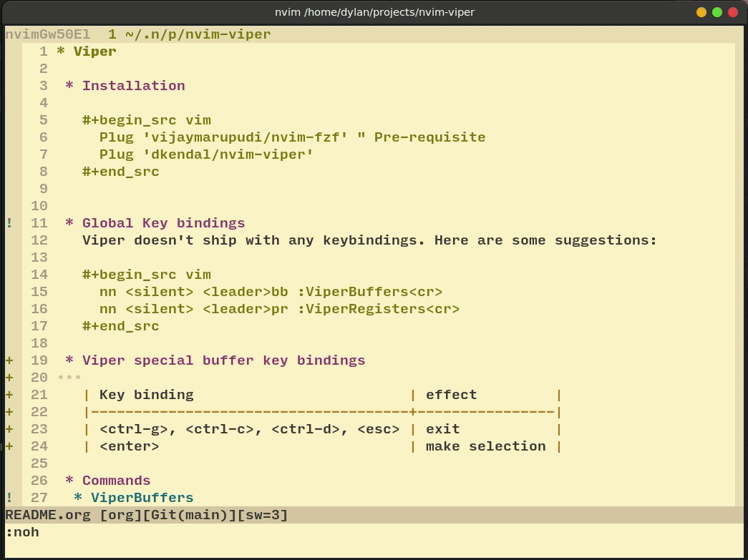Click '#+end_src' on line 17
The width and height of the screenshot is (748, 560).
pos(121,326)
